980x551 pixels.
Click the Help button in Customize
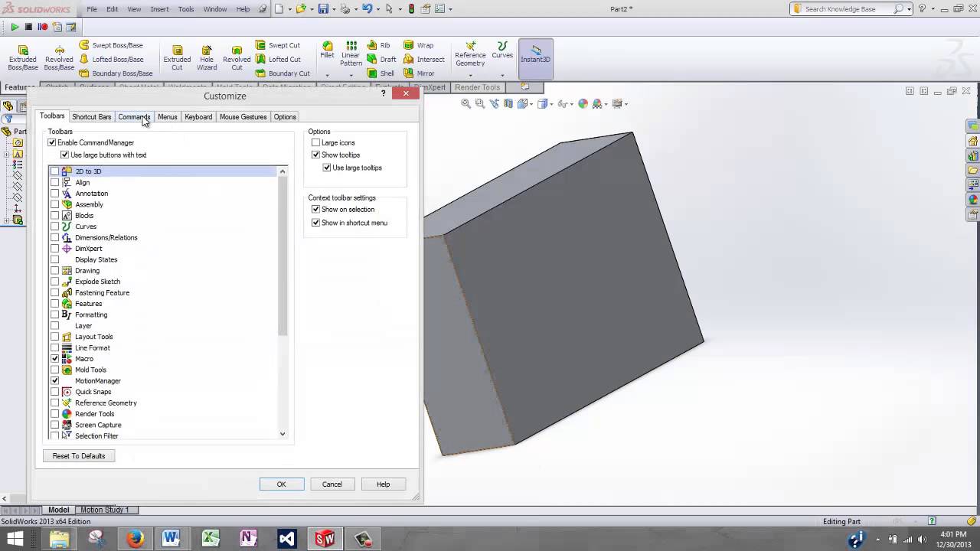[383, 484]
